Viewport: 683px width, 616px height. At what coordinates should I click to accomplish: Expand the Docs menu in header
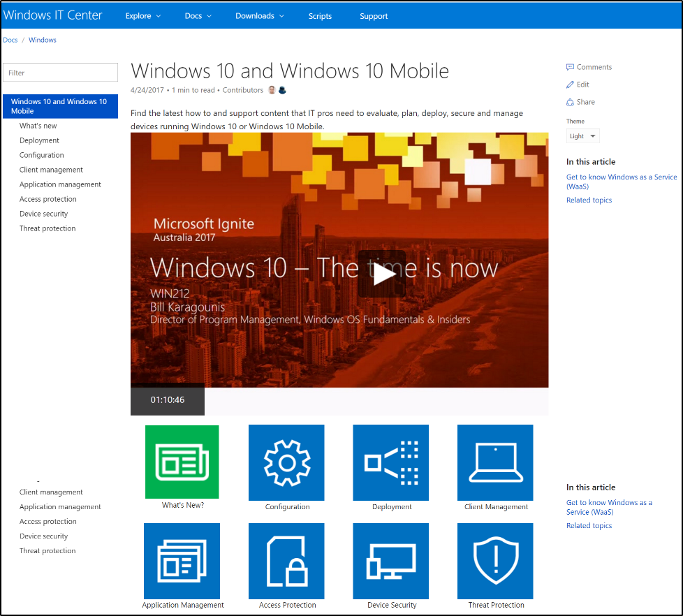tap(198, 15)
